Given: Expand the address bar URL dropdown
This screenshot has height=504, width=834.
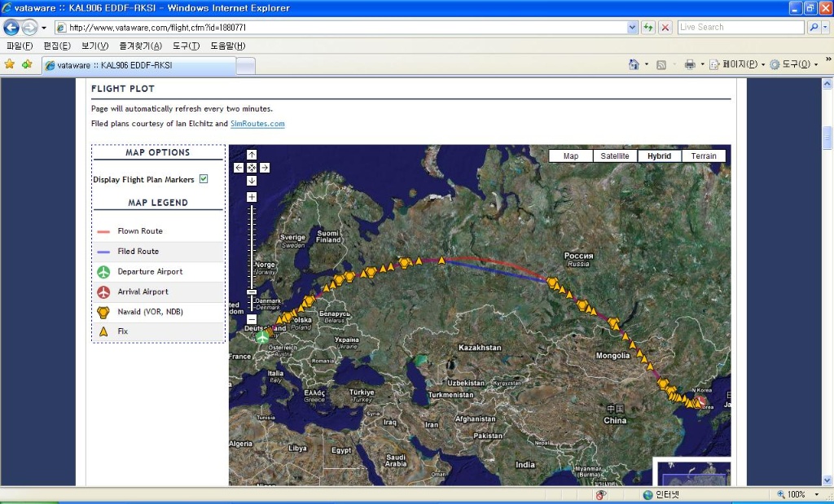Looking at the screenshot, I should pyautogui.click(x=633, y=27).
